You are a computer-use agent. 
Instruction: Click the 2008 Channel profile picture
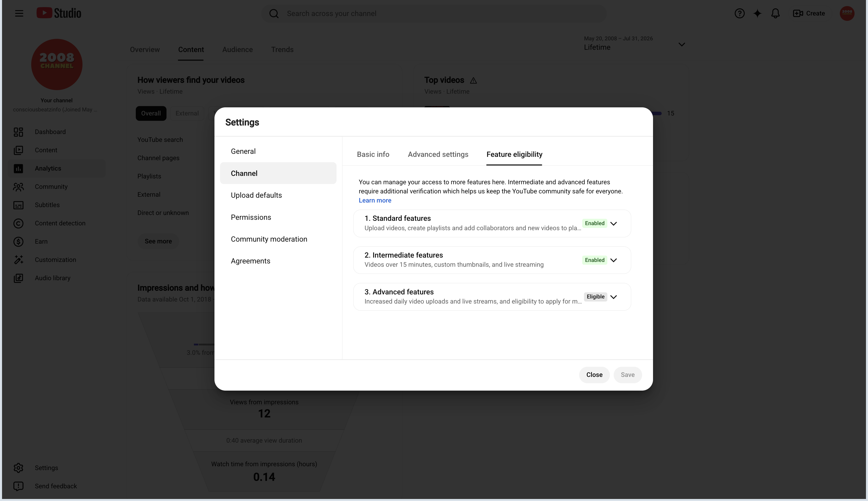point(57,64)
